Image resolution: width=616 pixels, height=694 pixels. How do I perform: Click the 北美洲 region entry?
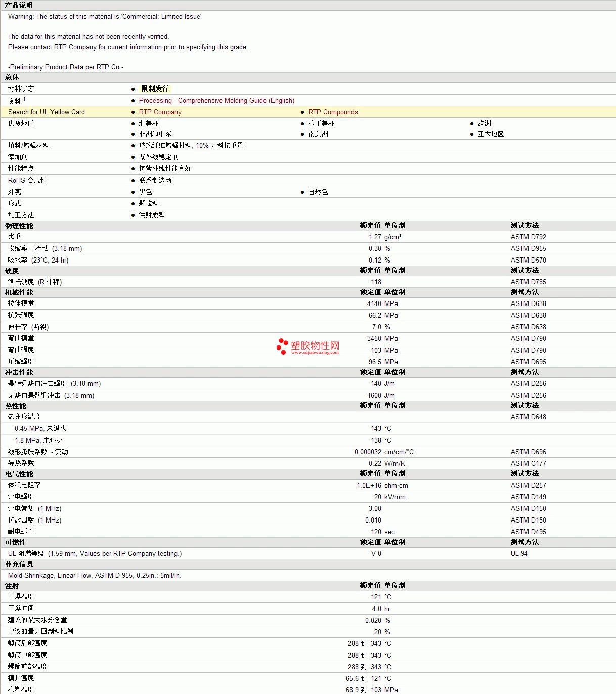[149, 123]
